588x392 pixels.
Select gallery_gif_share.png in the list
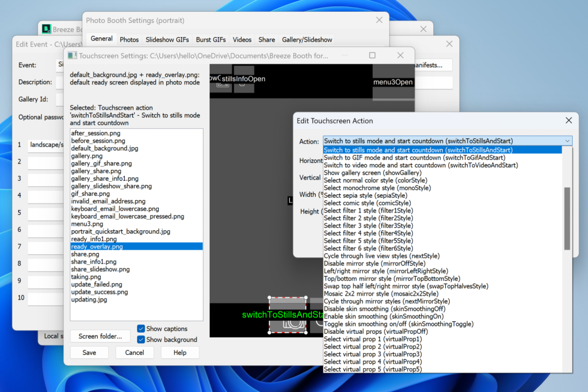pyautogui.click(x=136, y=164)
